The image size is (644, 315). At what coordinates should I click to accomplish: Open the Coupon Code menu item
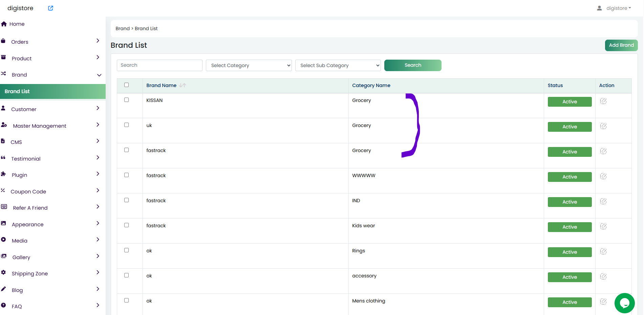[28, 191]
